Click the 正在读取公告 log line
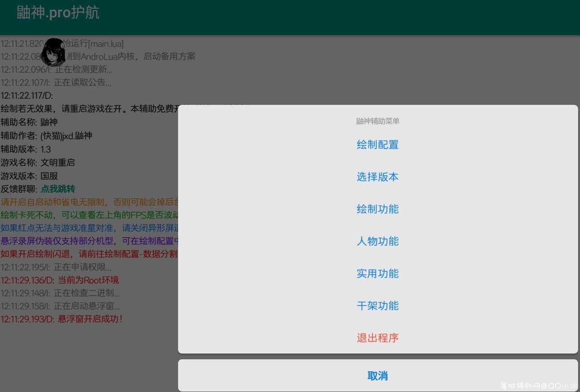 (x=56, y=82)
